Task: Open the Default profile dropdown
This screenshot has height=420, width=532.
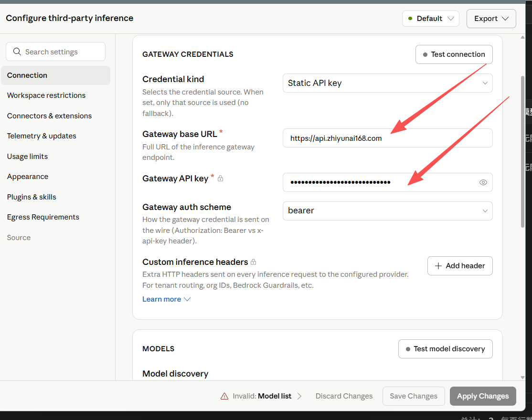Action: click(x=431, y=19)
